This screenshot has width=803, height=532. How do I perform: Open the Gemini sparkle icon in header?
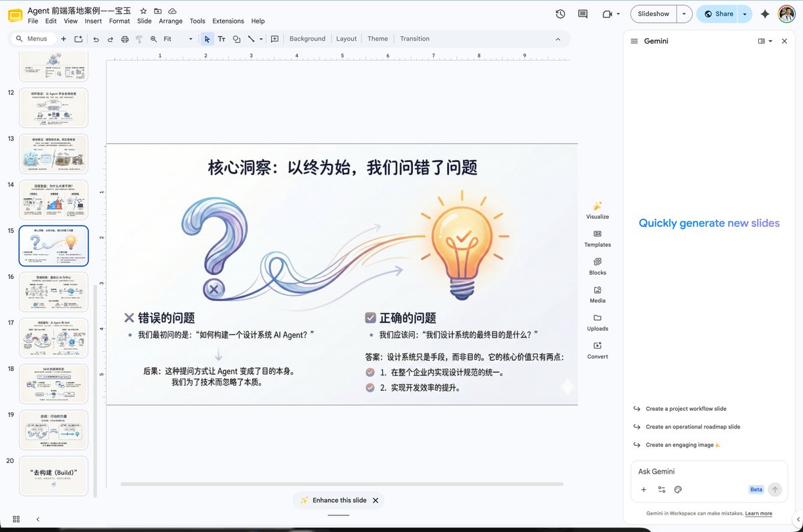[x=765, y=14]
